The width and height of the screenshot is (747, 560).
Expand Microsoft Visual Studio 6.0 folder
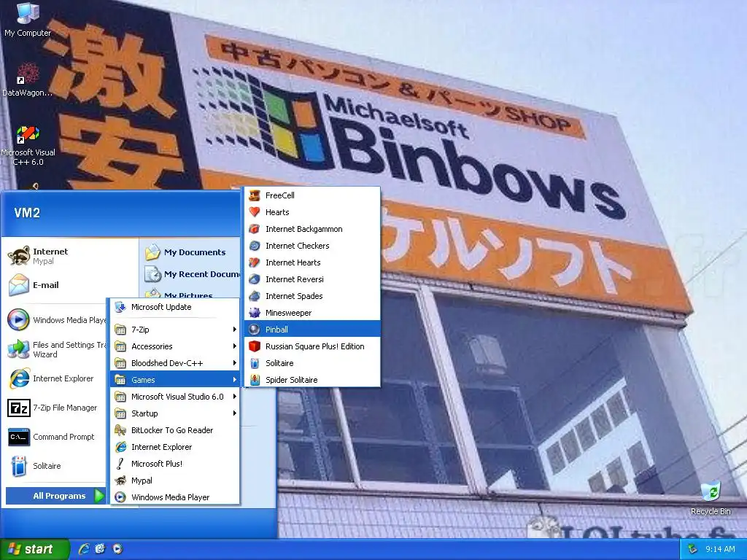pos(175,397)
